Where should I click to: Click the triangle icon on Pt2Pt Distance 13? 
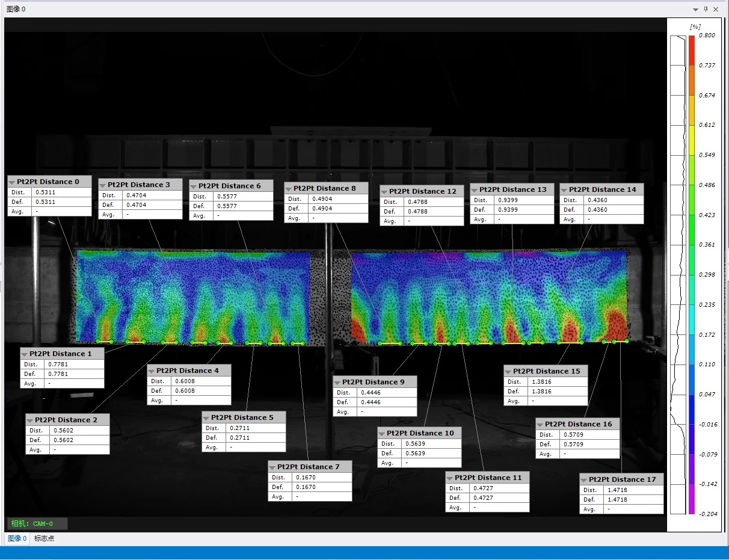[x=475, y=190]
